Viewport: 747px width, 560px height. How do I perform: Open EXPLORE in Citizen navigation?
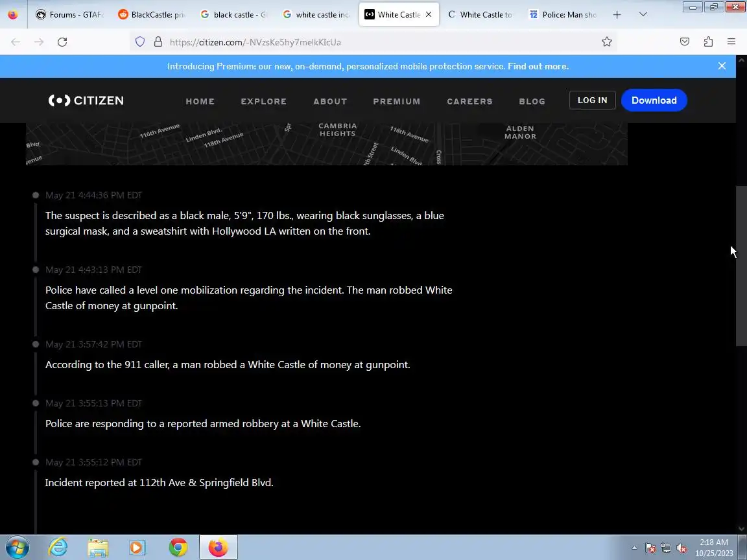point(263,101)
